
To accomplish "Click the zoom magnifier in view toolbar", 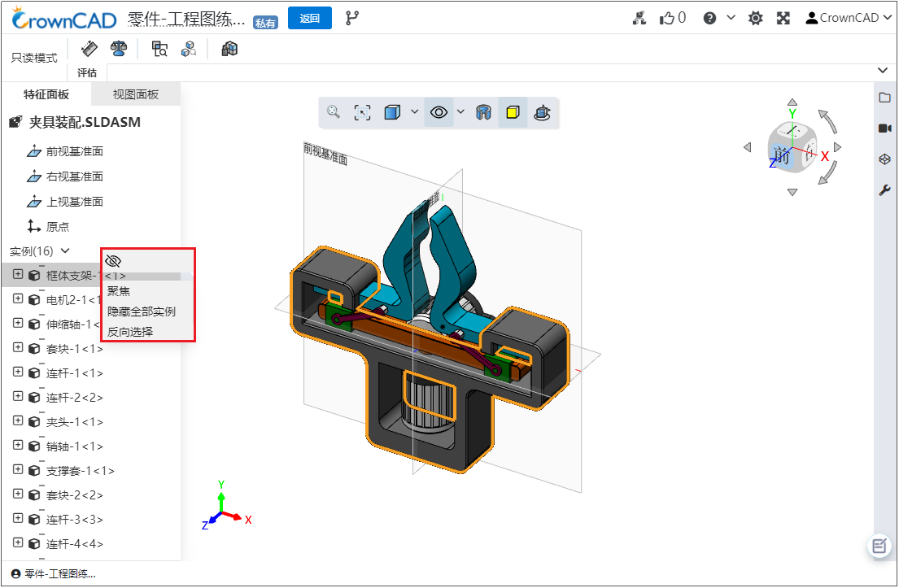I will pyautogui.click(x=333, y=111).
